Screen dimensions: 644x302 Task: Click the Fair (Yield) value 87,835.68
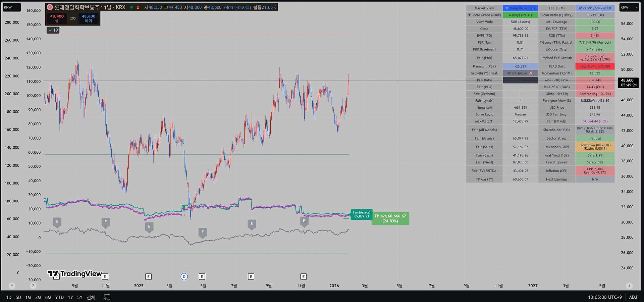[521, 162]
